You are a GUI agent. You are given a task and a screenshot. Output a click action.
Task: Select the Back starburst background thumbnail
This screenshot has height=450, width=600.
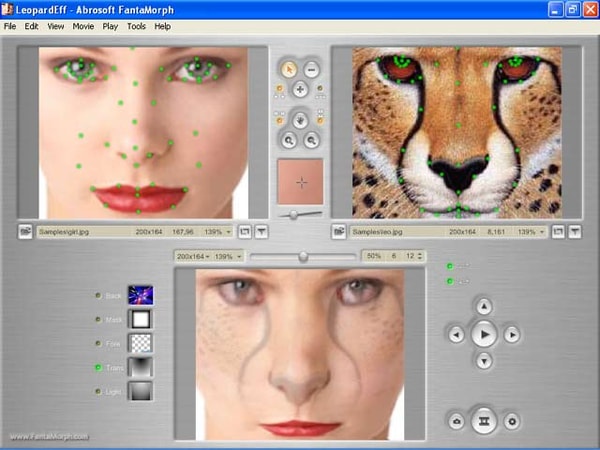point(140,295)
